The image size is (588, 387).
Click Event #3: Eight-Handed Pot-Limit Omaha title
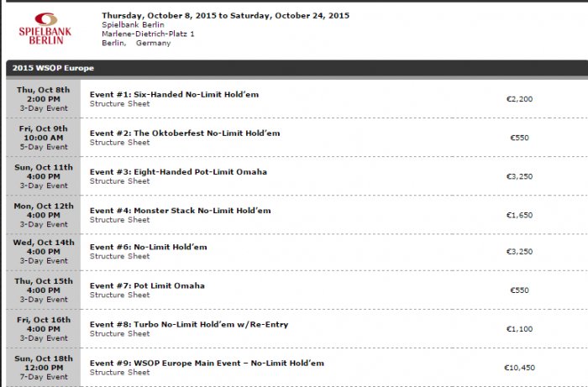pos(178,171)
